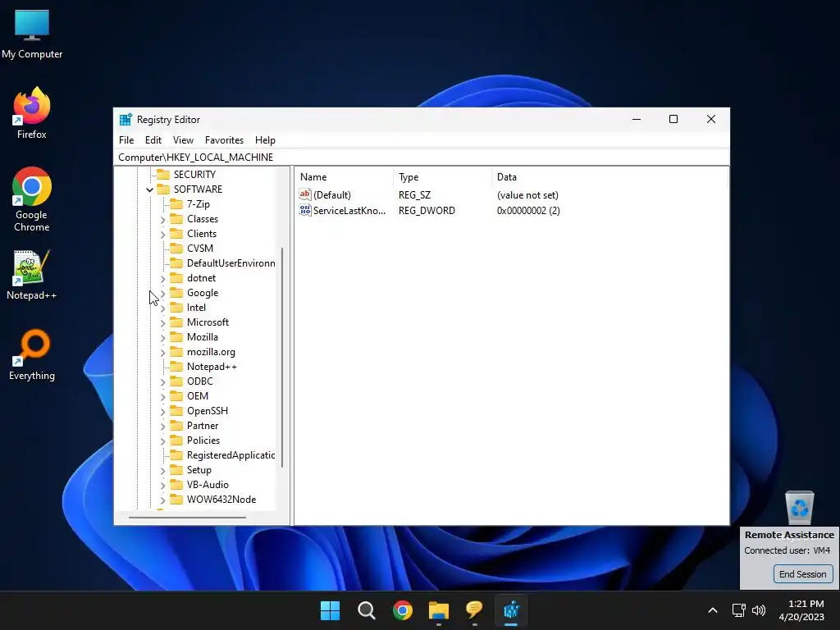Open the Windows Start menu
Screen dimensions: 840x630
click(x=330, y=610)
